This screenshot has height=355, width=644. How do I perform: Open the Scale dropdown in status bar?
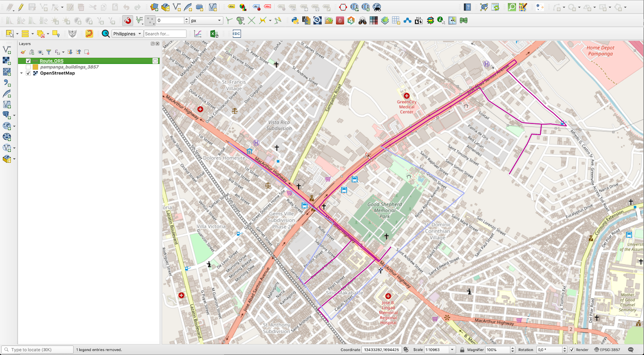452,350
